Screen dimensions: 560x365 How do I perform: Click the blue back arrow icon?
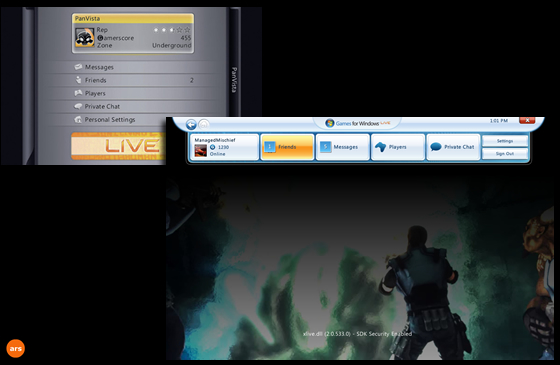191,124
